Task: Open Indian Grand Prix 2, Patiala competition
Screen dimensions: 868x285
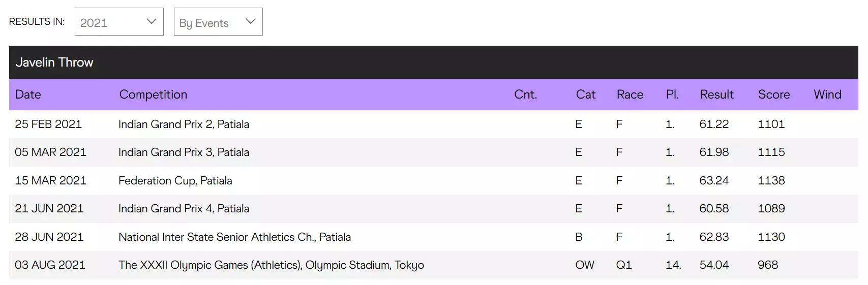Action: click(184, 124)
